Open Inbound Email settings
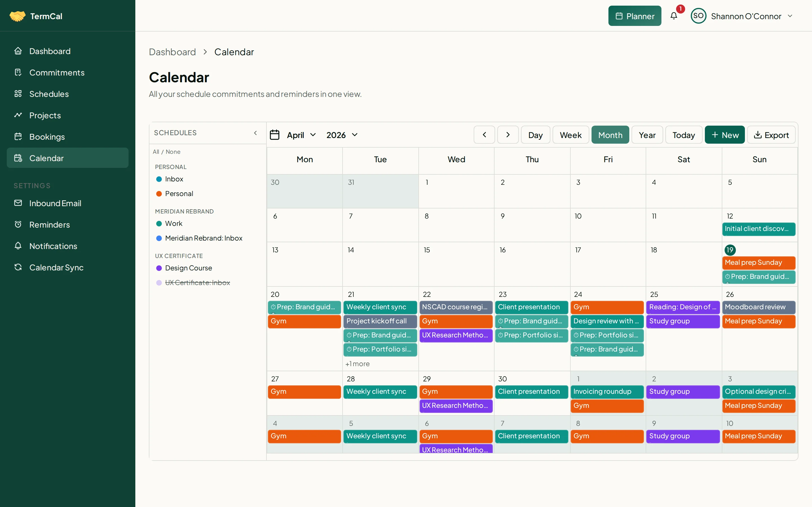The width and height of the screenshot is (812, 507). [x=56, y=203]
